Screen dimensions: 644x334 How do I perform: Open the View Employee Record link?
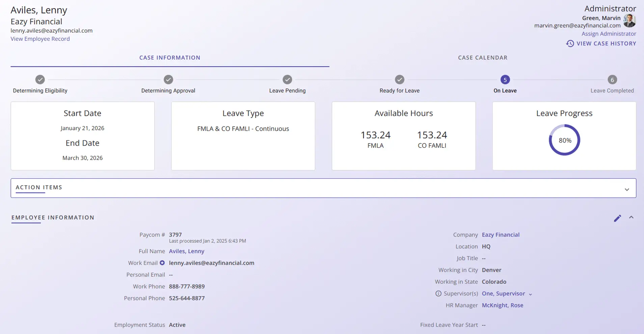[40, 39]
